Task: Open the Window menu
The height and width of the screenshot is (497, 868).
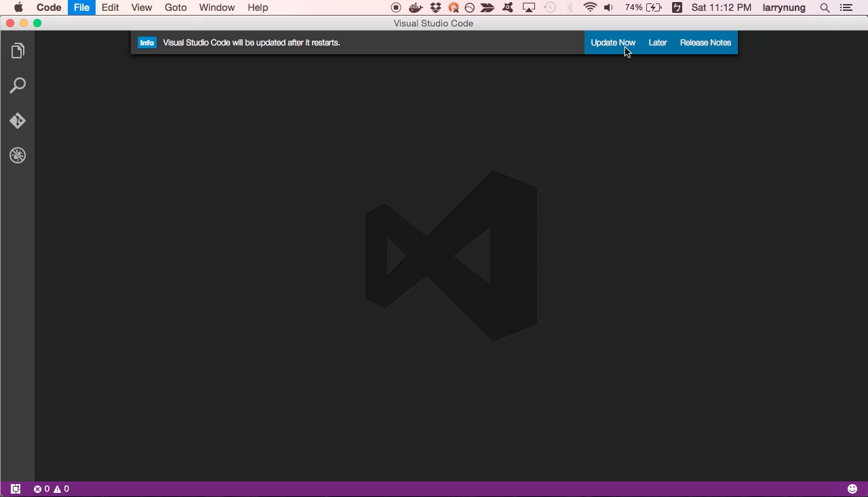Action: [217, 7]
